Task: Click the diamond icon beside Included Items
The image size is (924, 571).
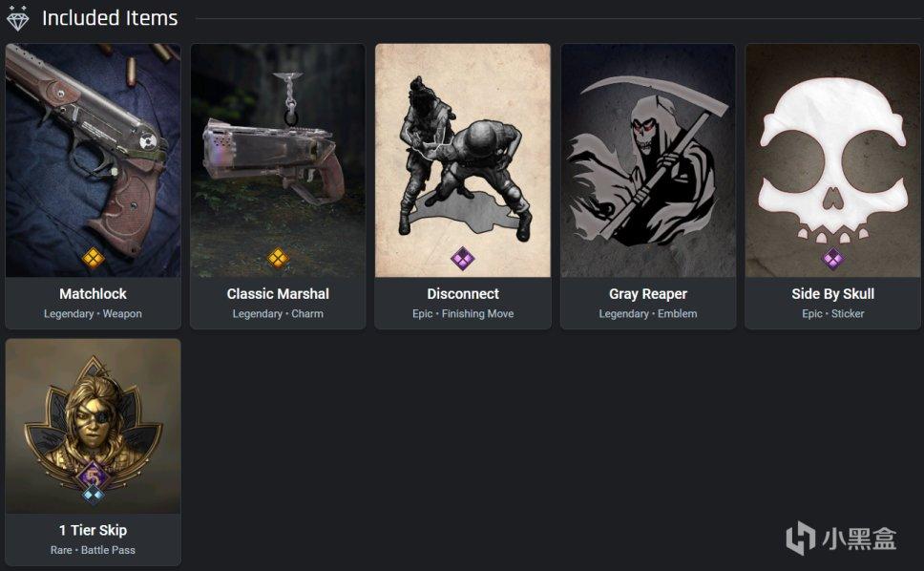Action: coord(18,18)
